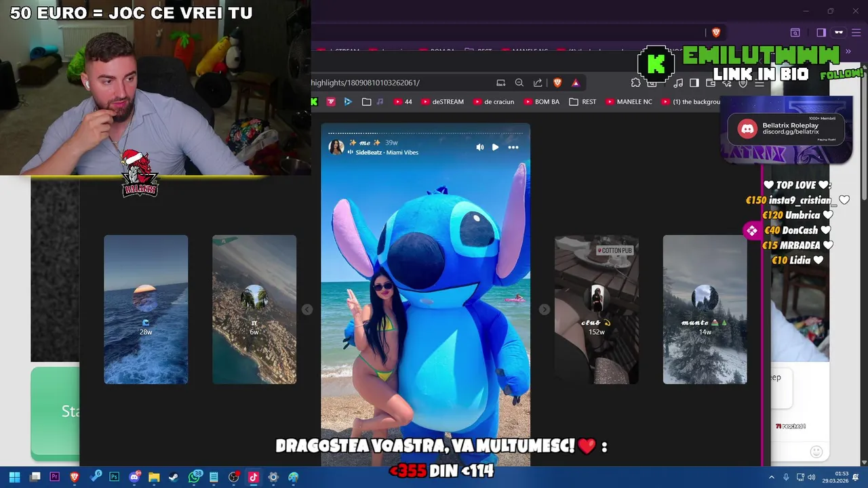
Task: Click the sunglasses private-mode icon
Action: click(x=839, y=33)
